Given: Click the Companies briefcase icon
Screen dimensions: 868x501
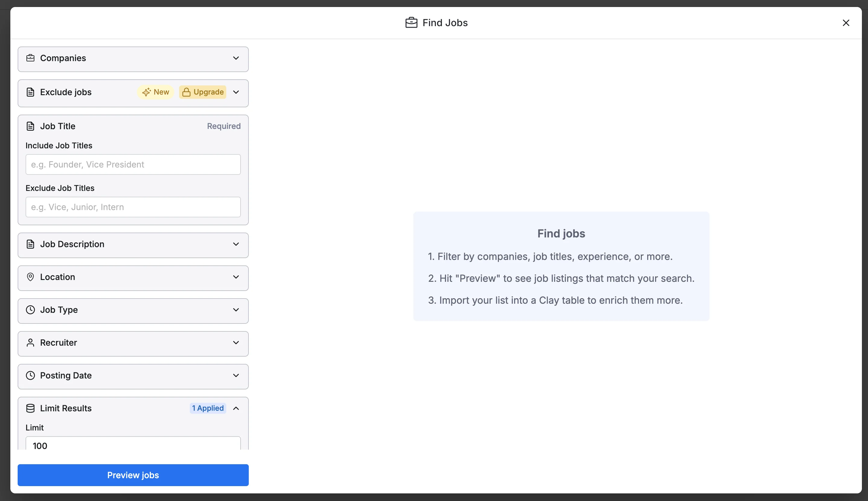Looking at the screenshot, I should 30,58.
